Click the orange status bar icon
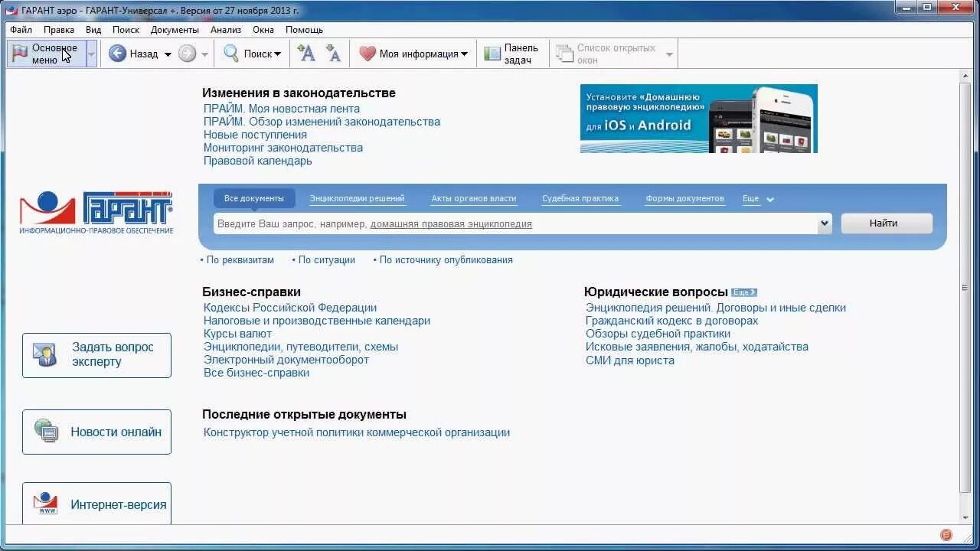Viewport: 980px width, 551px height. tap(946, 535)
